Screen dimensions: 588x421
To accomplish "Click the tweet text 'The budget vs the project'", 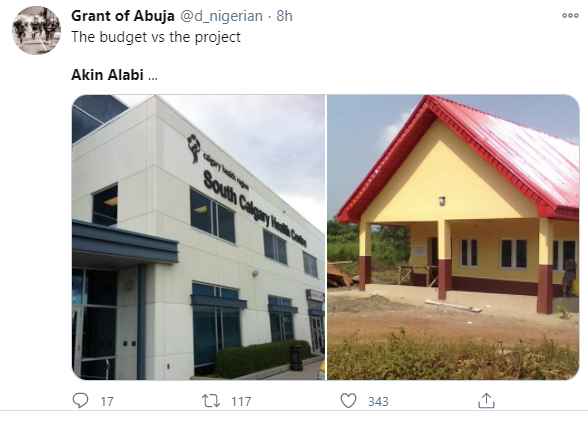I will [156, 37].
